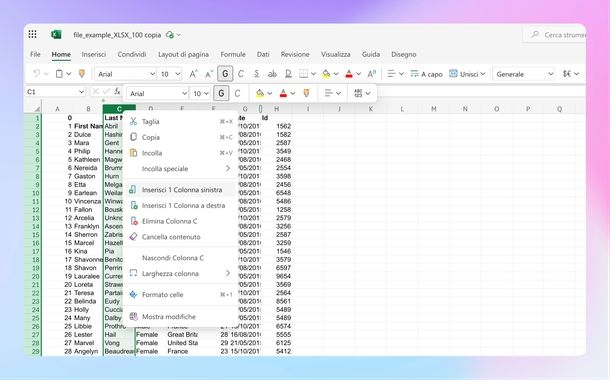This screenshot has width=610, height=380.
Task: Click the Excel logo icon
Action: tap(56, 35)
